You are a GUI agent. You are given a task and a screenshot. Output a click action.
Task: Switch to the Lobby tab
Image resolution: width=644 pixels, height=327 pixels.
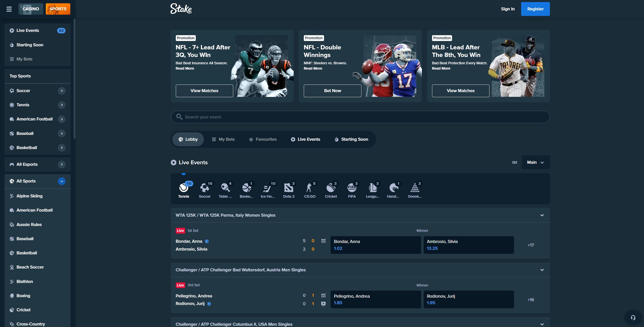click(x=188, y=139)
